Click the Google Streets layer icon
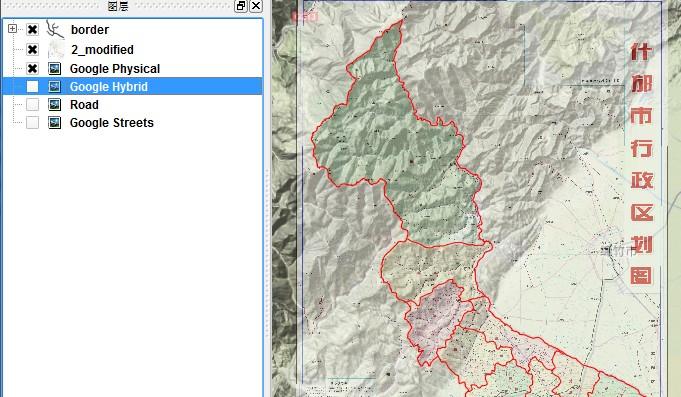681x397 pixels. click(x=54, y=122)
